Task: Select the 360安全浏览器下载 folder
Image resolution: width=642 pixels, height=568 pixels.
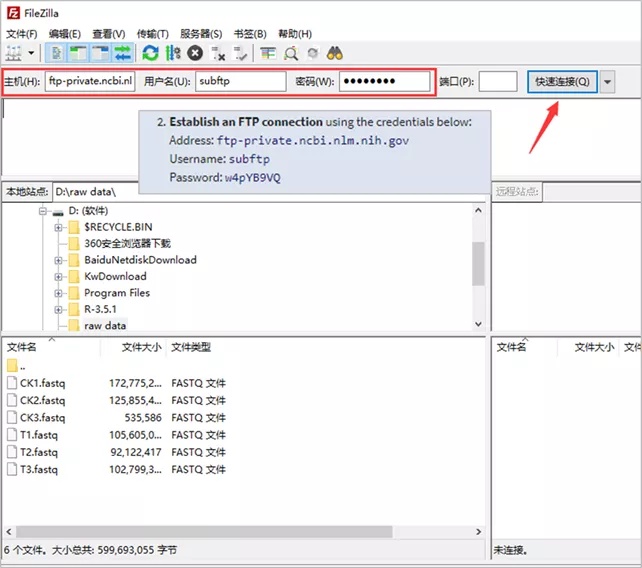Action: point(127,244)
